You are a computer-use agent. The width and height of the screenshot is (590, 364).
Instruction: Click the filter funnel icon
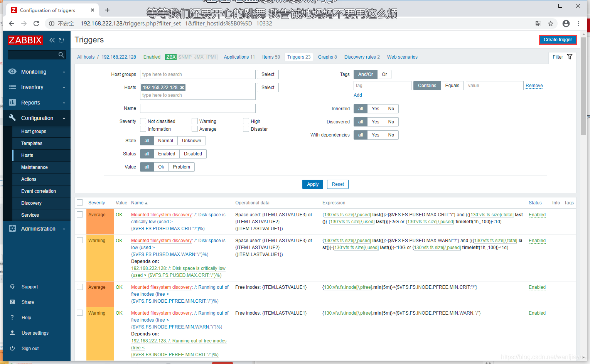click(x=570, y=57)
